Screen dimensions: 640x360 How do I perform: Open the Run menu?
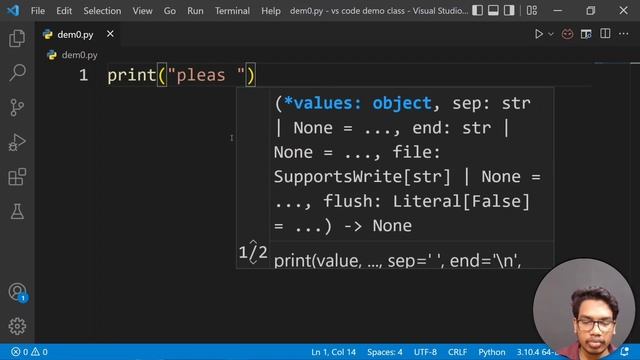(195, 11)
